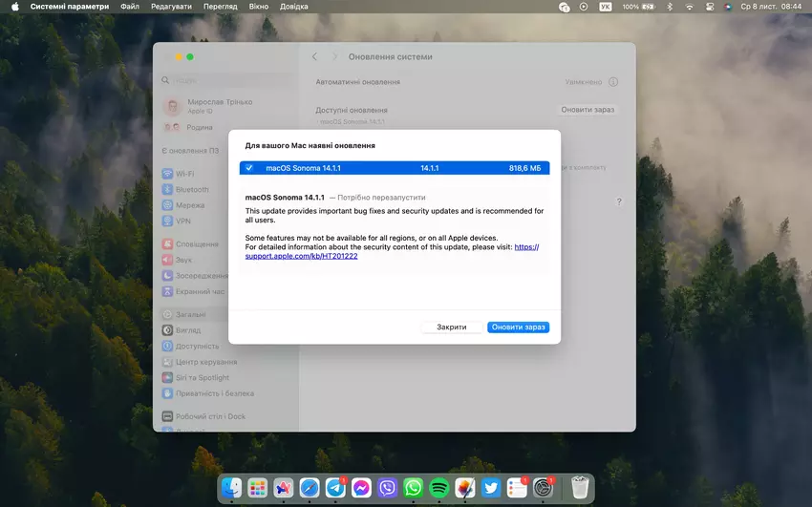
Task: Launch Spotify from the Dock
Action: click(439, 488)
